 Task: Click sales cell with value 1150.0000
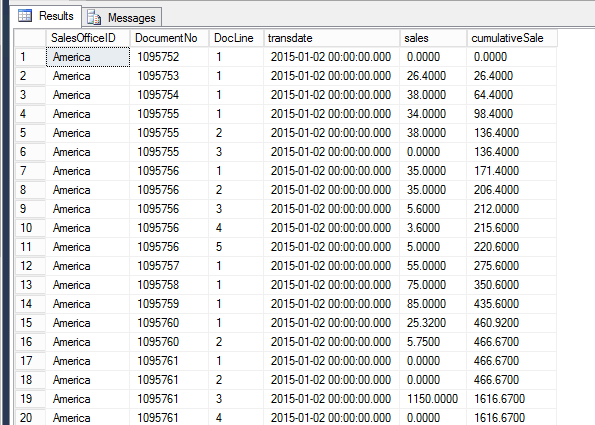(x=433, y=399)
